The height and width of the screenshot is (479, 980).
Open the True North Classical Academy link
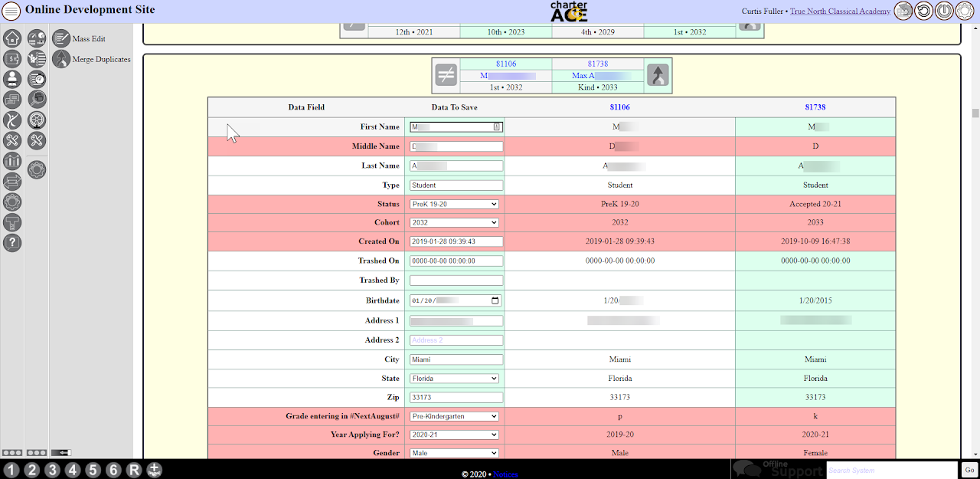tap(840, 11)
